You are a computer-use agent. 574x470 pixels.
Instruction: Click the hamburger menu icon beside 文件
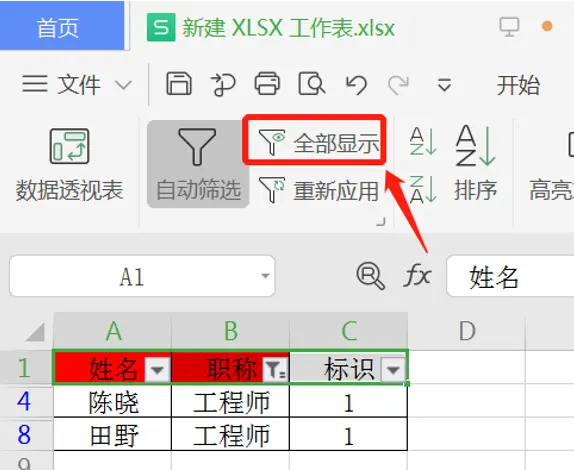tap(35, 84)
